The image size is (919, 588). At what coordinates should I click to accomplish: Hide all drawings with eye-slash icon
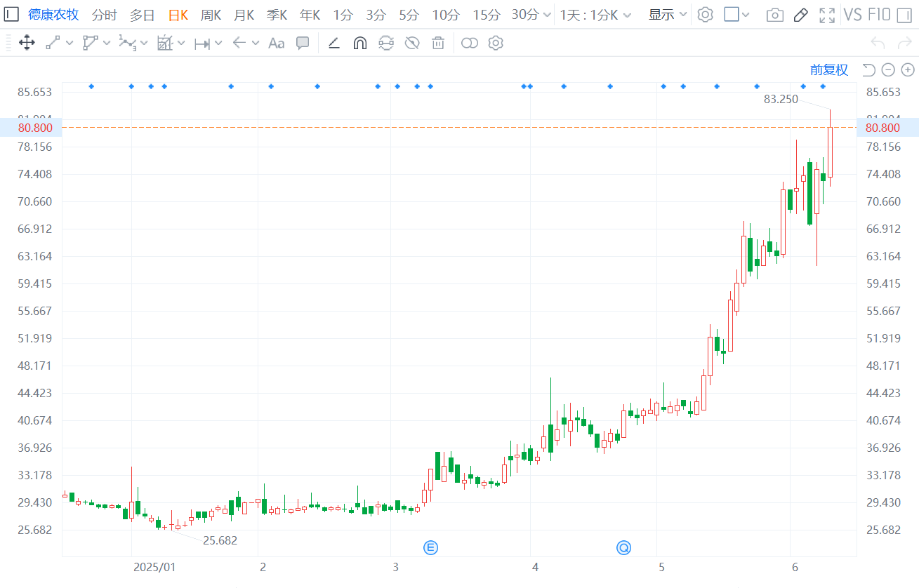click(x=412, y=44)
